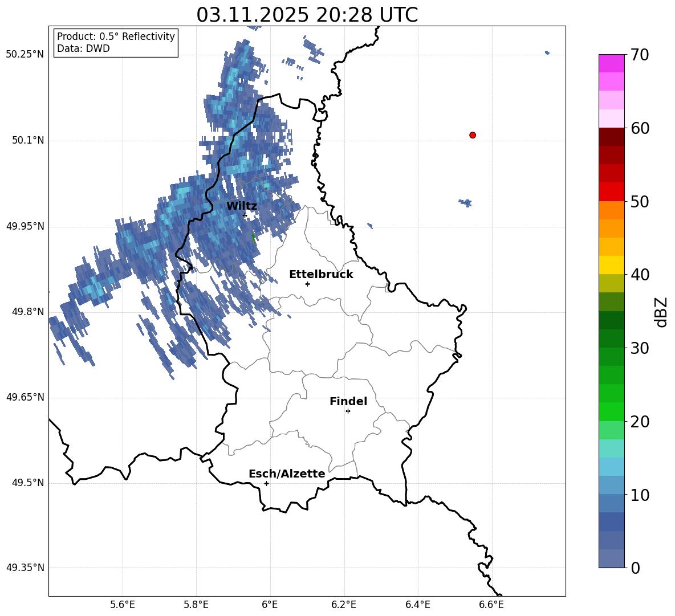Click the 6.6°E longitude label
Viewport: 675px width, 616px height.
[x=491, y=605]
